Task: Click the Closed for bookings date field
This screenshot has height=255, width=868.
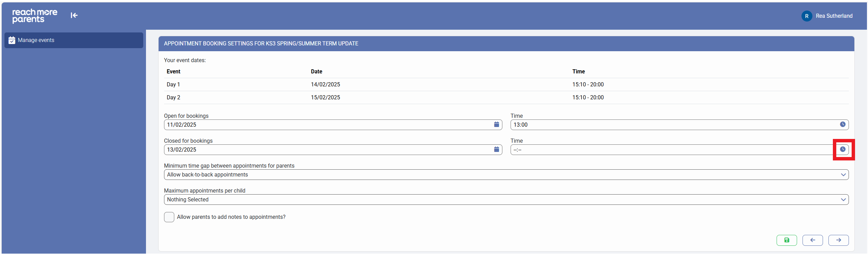Action: point(327,150)
